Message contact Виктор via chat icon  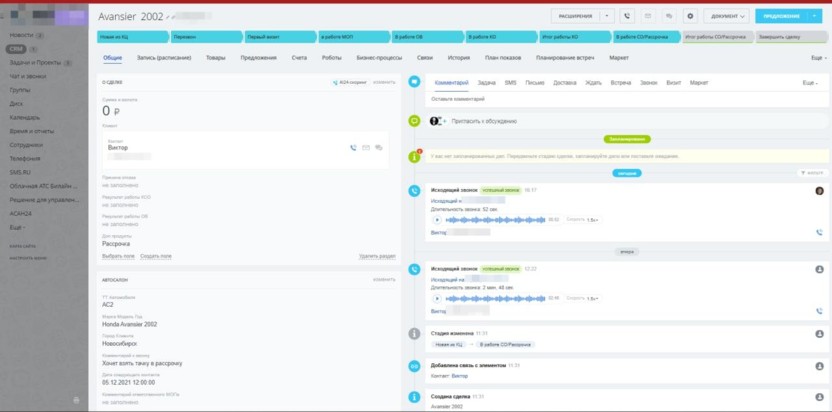pos(379,148)
